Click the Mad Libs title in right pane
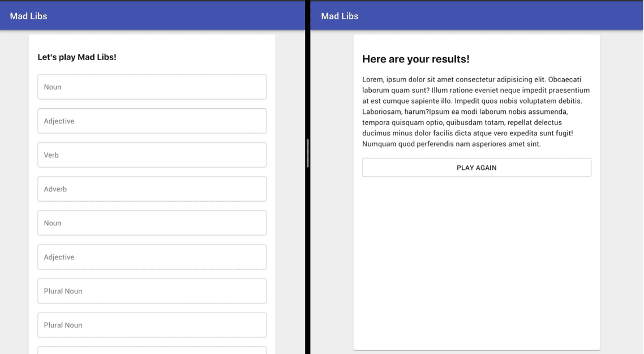The height and width of the screenshot is (354, 644). pyautogui.click(x=340, y=16)
